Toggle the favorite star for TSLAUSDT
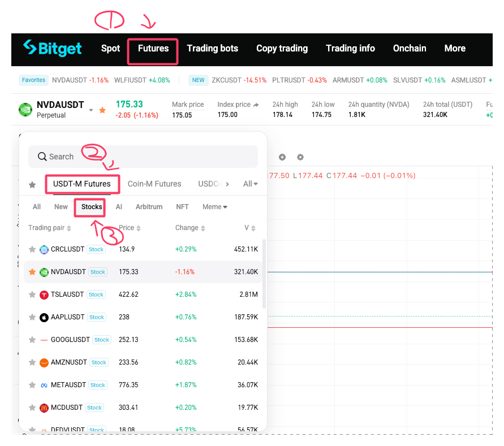Image resolution: width=504 pixels, height=446 pixels. coord(32,295)
